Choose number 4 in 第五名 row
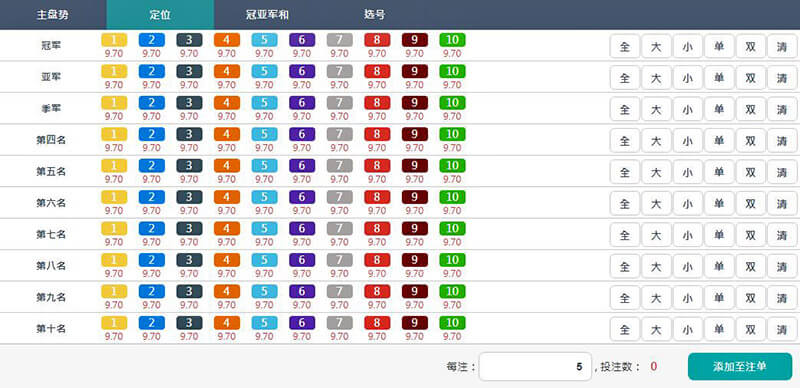Viewport: 800px width, 388px height. point(227,166)
